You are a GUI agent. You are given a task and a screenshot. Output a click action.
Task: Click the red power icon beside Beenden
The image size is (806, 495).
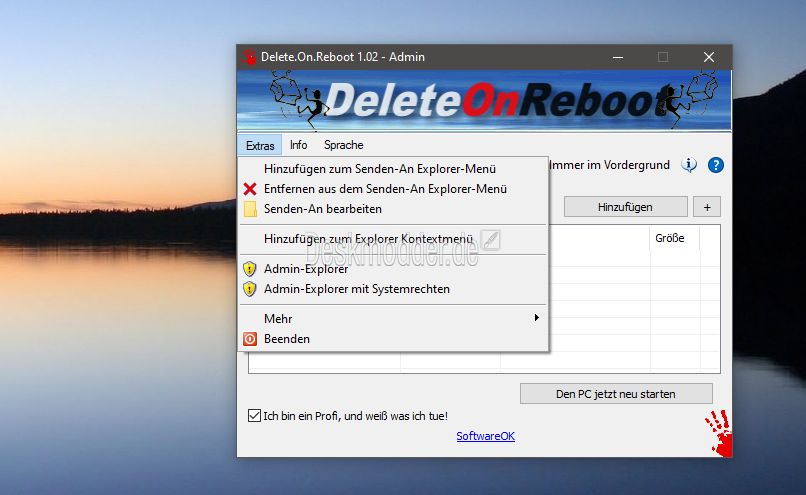(250, 339)
